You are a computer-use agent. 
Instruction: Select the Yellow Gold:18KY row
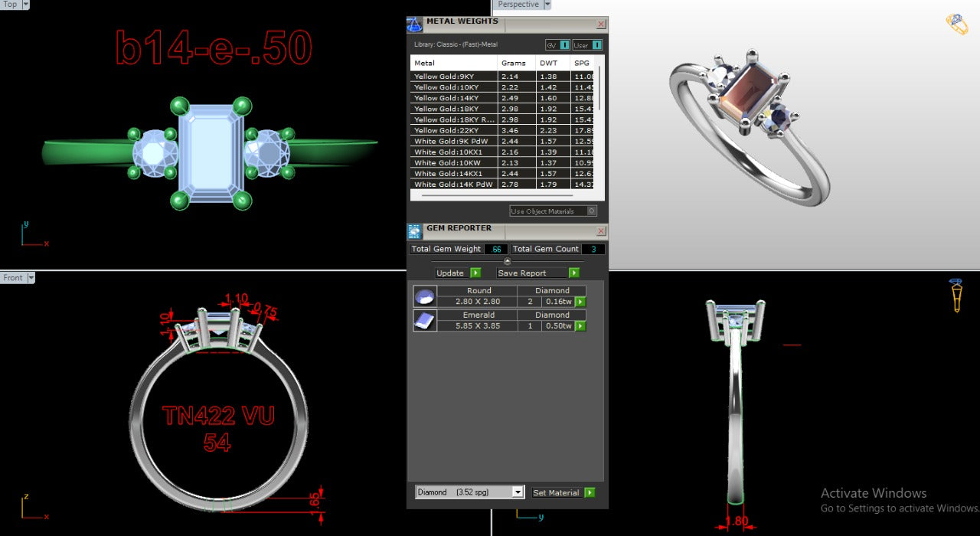point(503,109)
